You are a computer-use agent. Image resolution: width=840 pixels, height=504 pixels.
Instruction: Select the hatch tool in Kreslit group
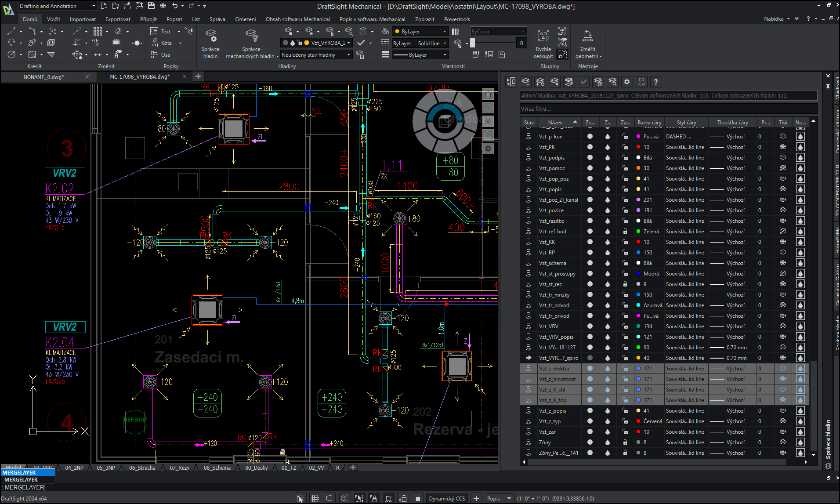32,54
